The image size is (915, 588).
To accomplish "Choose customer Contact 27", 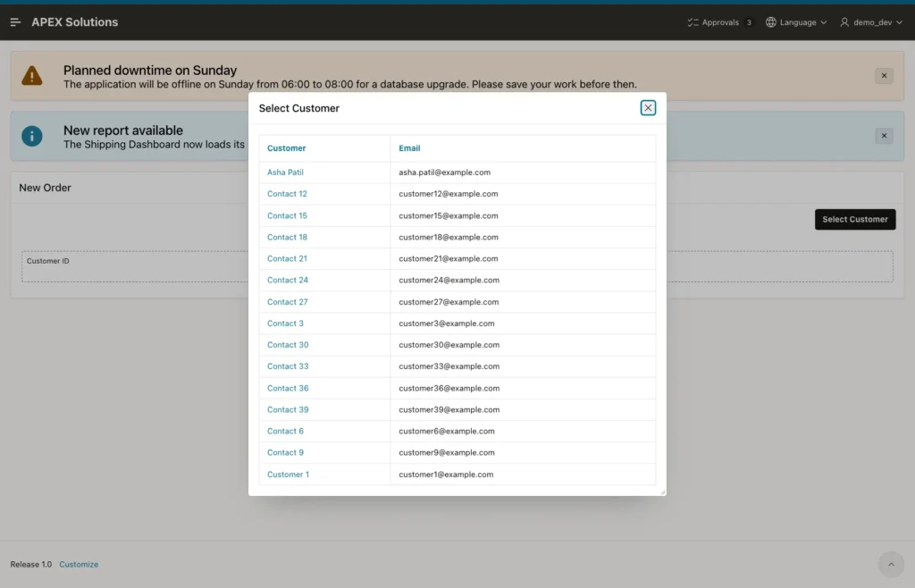I will click(x=288, y=301).
